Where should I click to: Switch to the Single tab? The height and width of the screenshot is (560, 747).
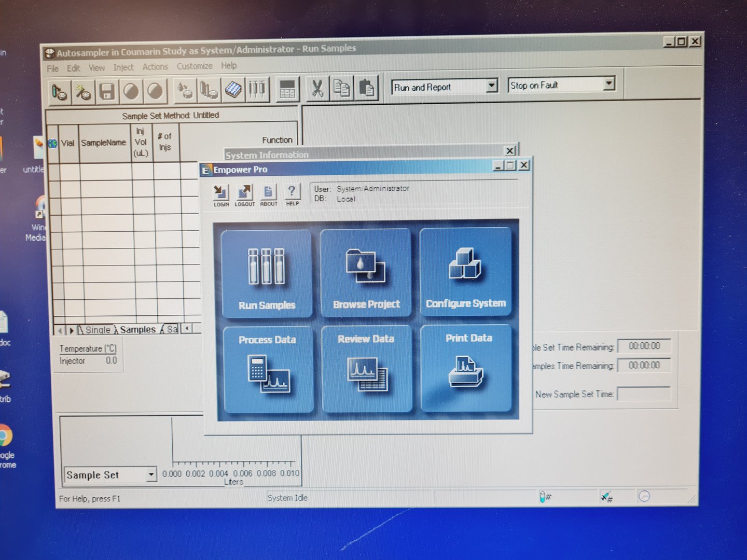[x=98, y=330]
